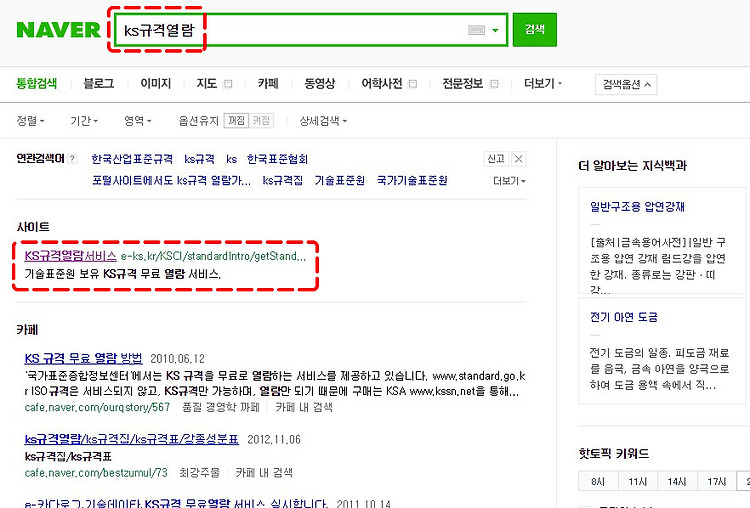This screenshot has height=508, width=750.
Task: Click the new window icon beside 어학사전
Action: coord(412,84)
